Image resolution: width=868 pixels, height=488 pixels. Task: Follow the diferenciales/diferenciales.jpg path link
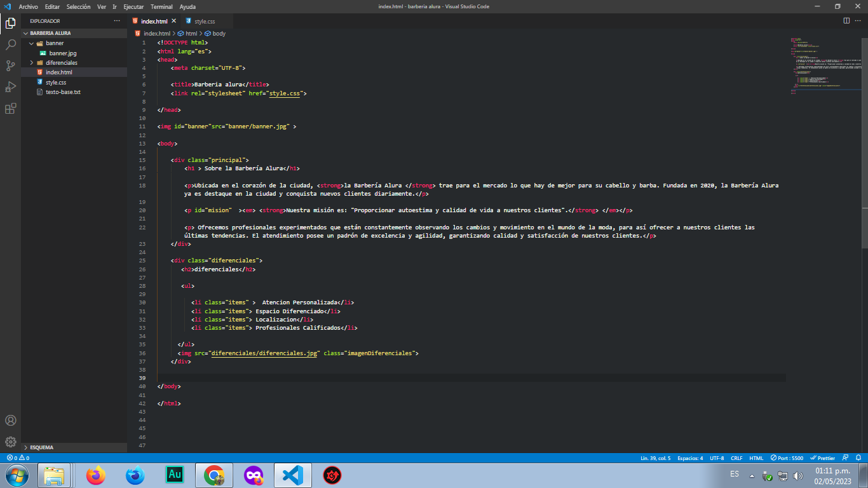click(x=264, y=353)
